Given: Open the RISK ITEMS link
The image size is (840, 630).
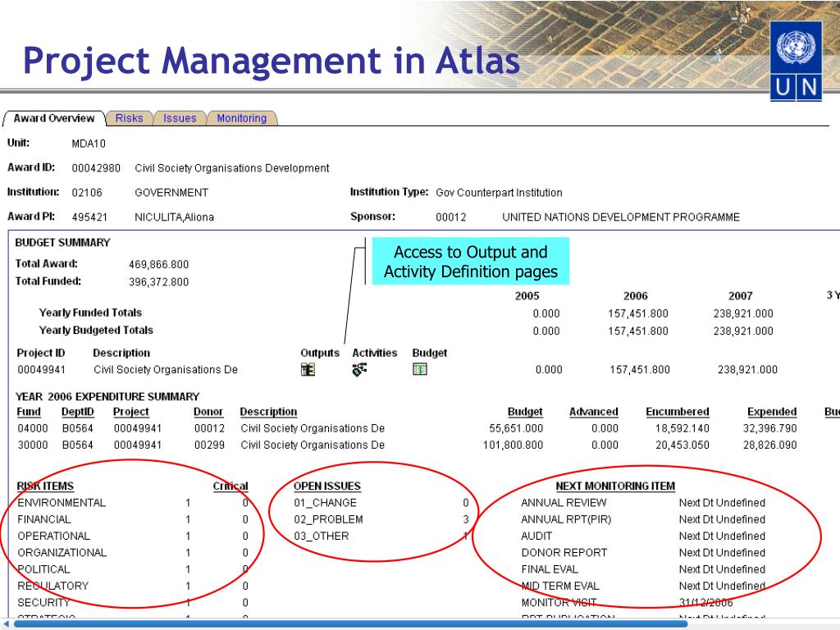Looking at the screenshot, I should (x=45, y=486).
